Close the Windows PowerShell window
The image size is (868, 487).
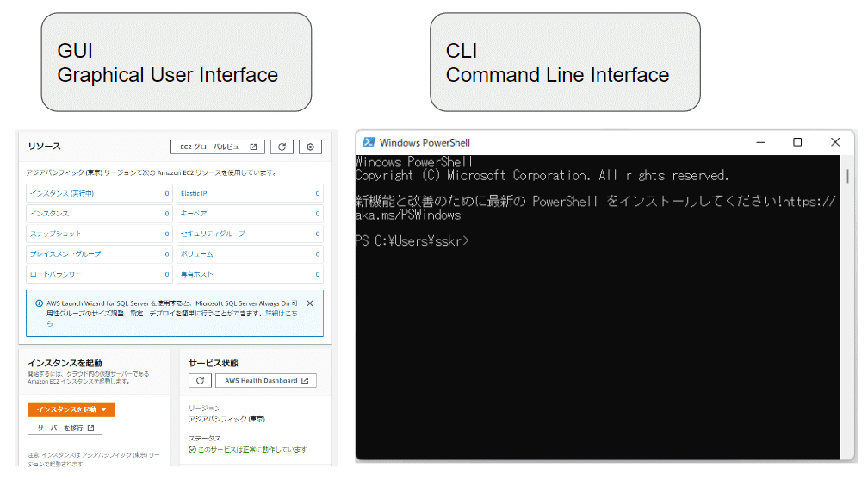pos(835,142)
